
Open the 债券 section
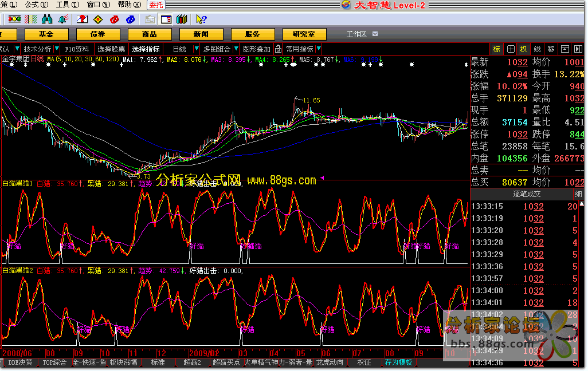(x=98, y=34)
